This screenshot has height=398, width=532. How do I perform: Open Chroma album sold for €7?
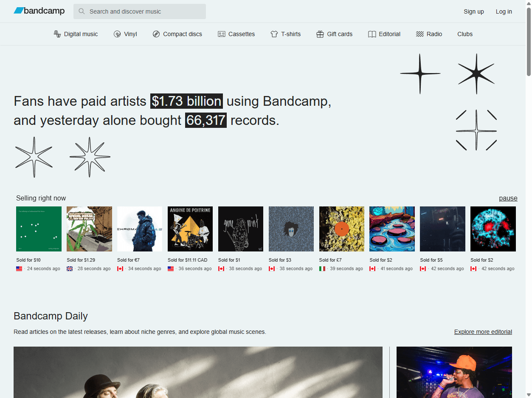(x=140, y=229)
